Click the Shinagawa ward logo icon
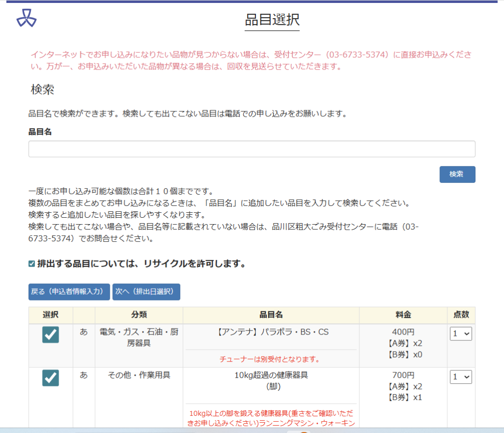This screenshot has width=504, height=433. click(27, 18)
